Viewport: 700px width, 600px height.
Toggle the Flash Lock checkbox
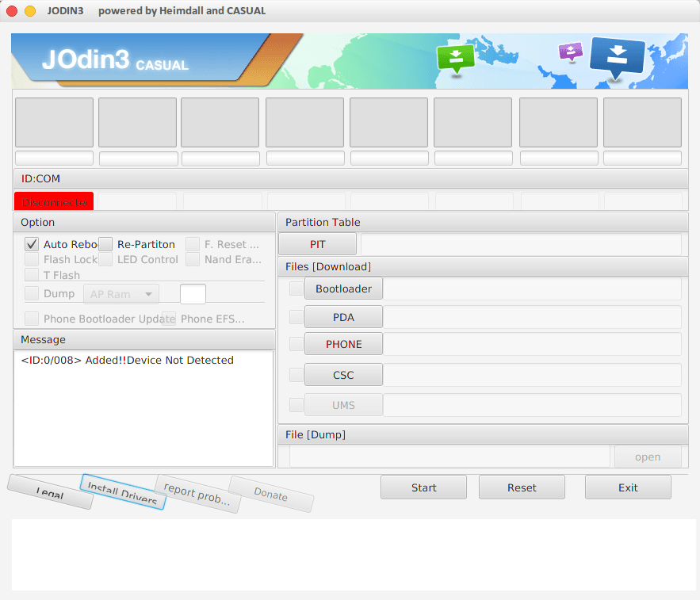(32, 259)
